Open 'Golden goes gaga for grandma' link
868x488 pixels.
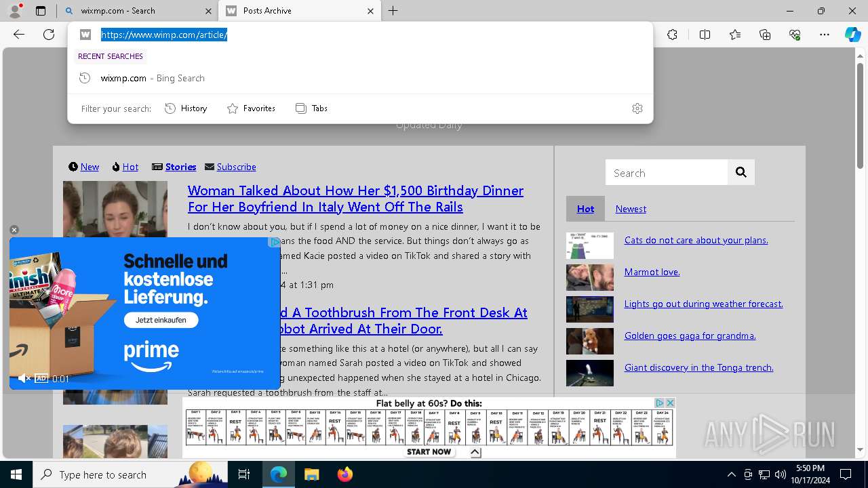[x=690, y=335]
